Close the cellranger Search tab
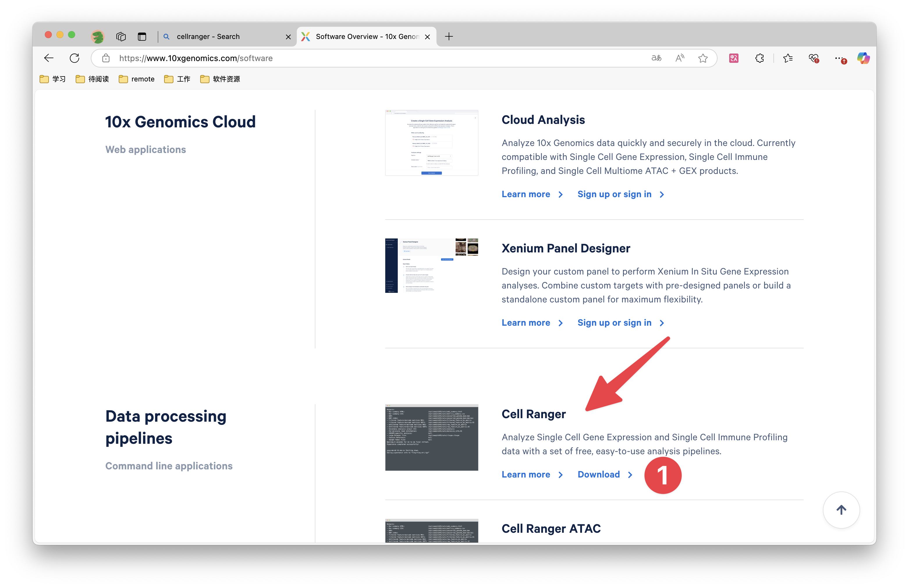Screen dimensions: 909x588 288,37
